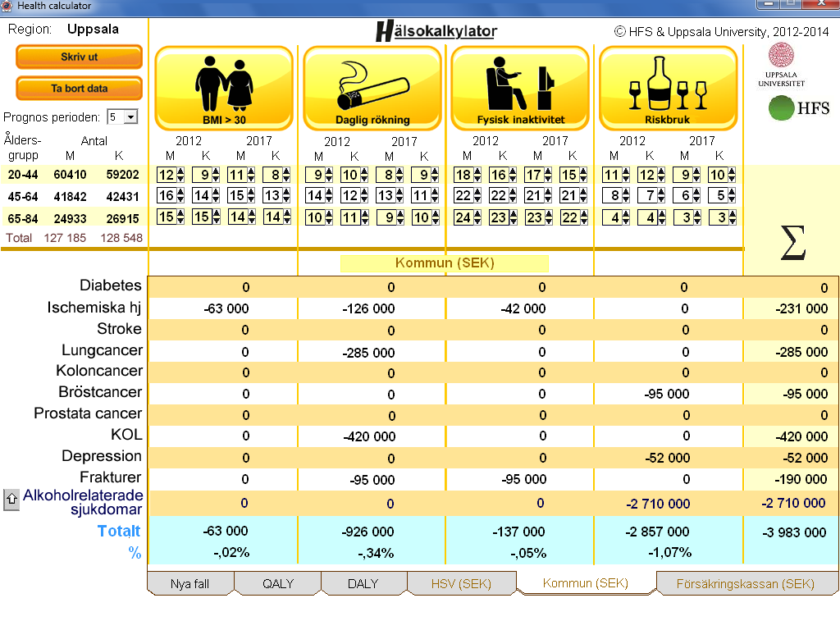Close the Health calculator window
840x630 pixels.
pos(820,4)
